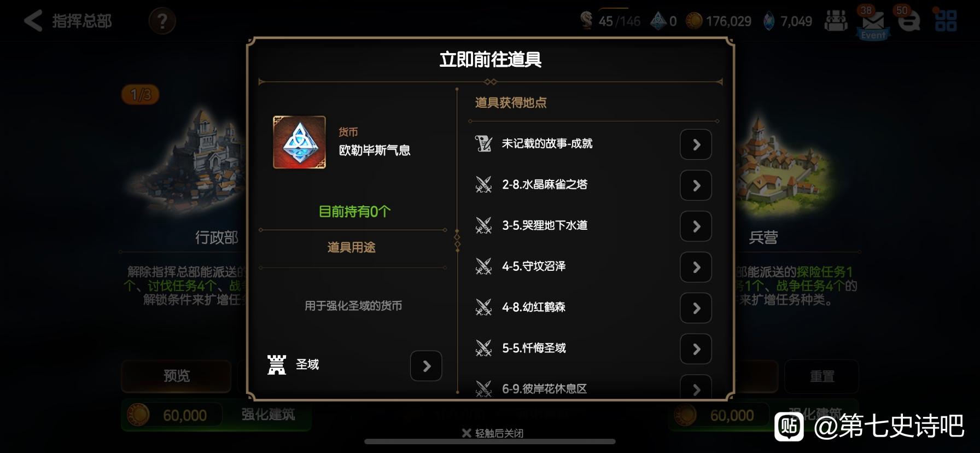Tap the blue crystal counter 7,049
This screenshot has height=453, width=980.
[787, 21]
